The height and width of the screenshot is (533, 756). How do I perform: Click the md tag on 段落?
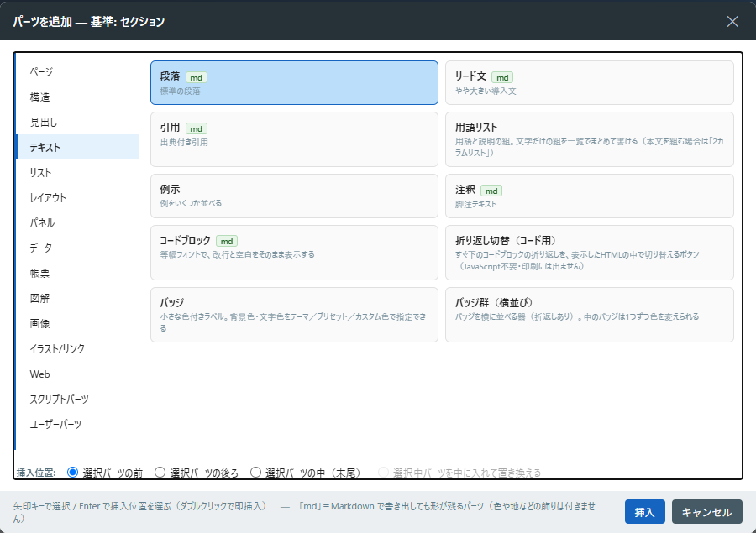point(197,77)
